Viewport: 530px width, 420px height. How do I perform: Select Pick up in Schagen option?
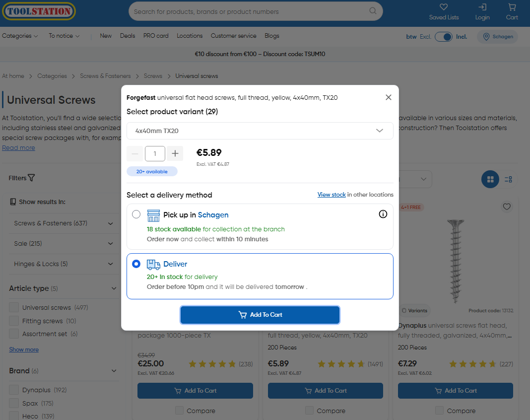136,214
